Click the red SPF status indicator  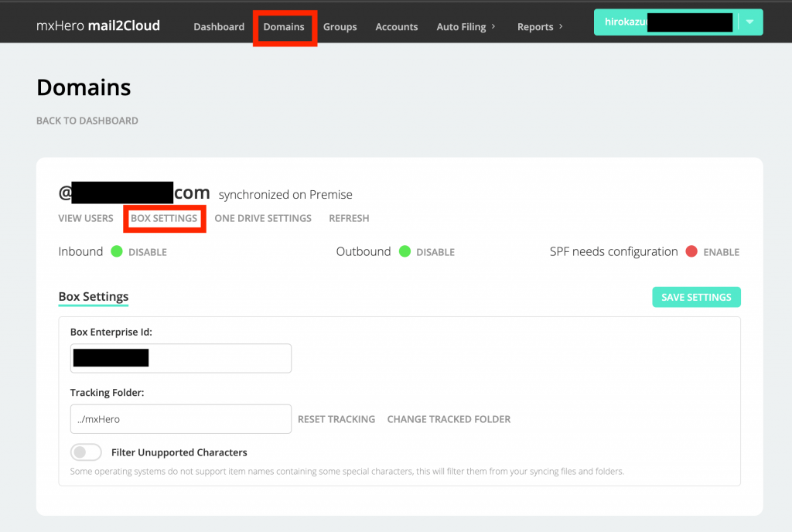pos(691,251)
